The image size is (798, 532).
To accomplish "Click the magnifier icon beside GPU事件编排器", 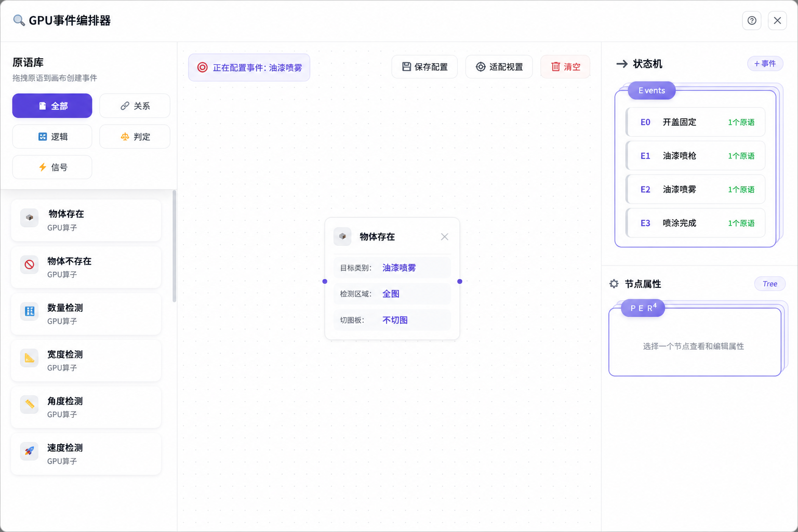I will [x=19, y=20].
